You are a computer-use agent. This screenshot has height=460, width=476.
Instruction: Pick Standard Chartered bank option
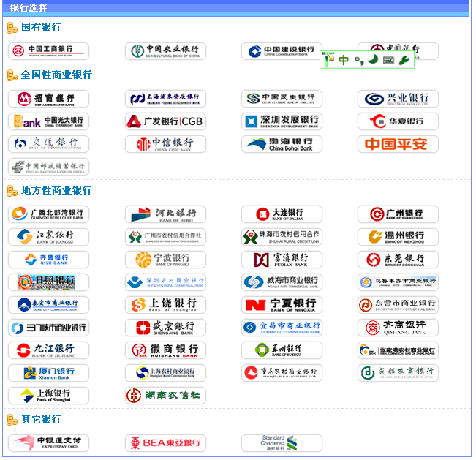(282, 443)
